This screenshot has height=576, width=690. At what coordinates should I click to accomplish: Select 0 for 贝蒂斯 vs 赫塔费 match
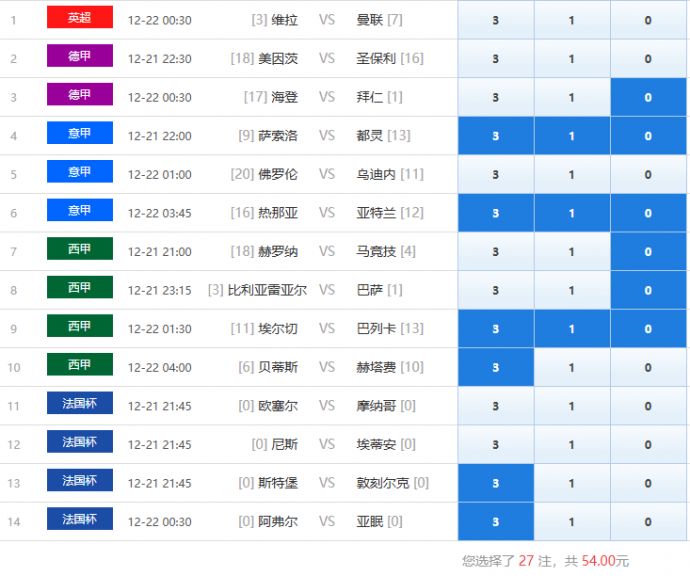(x=648, y=367)
